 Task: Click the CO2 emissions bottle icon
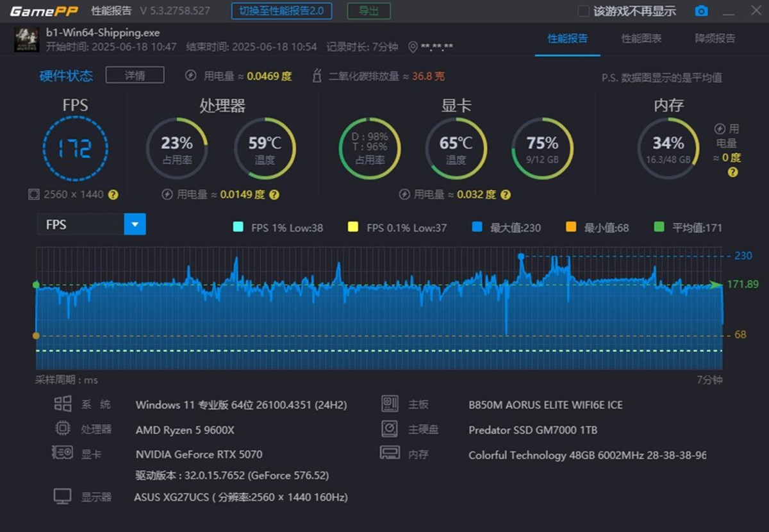coord(317,76)
